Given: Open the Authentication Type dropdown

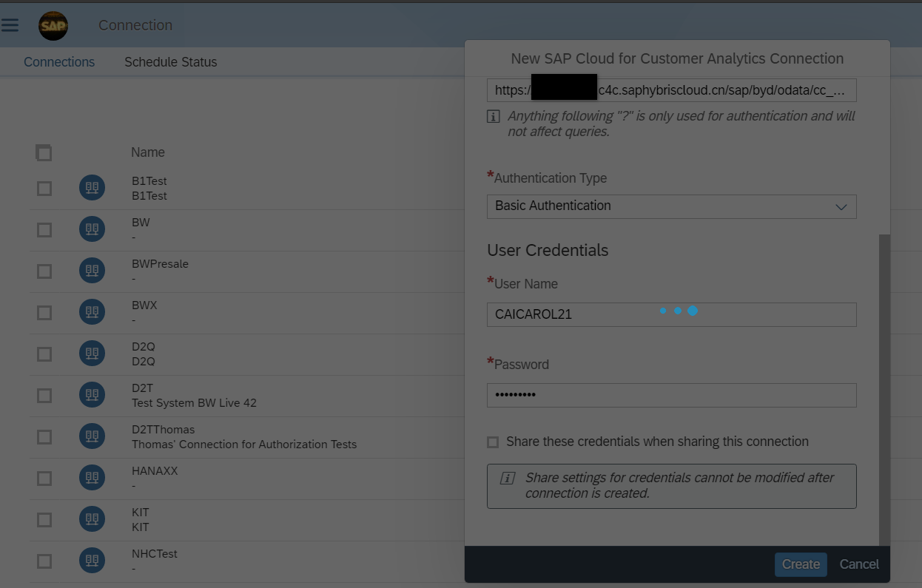Looking at the screenshot, I should tap(671, 206).
